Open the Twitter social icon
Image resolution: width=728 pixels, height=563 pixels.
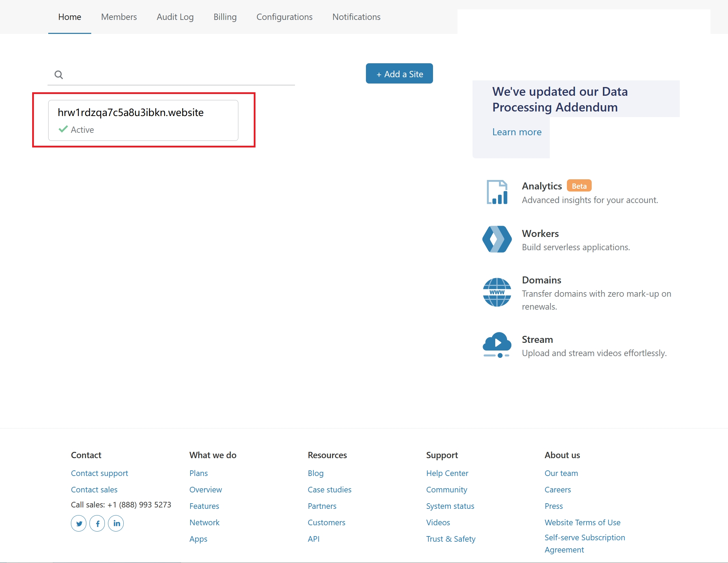pyautogui.click(x=79, y=523)
